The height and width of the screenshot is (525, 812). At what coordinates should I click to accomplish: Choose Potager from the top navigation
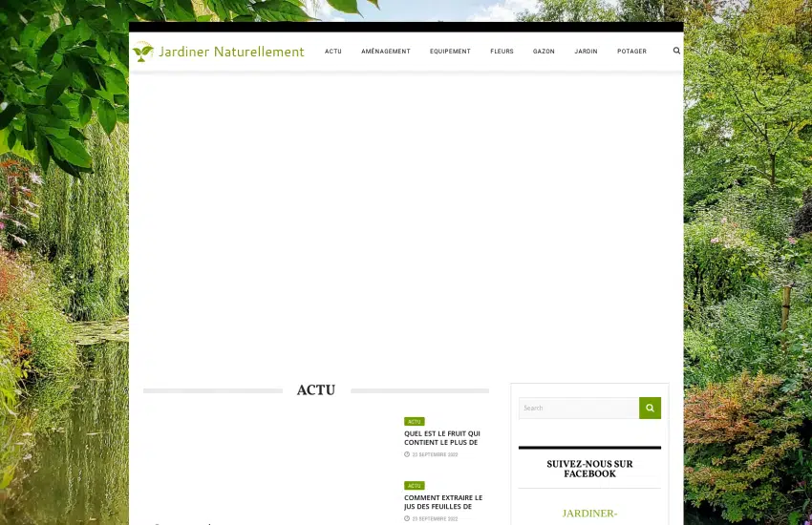[631, 52]
